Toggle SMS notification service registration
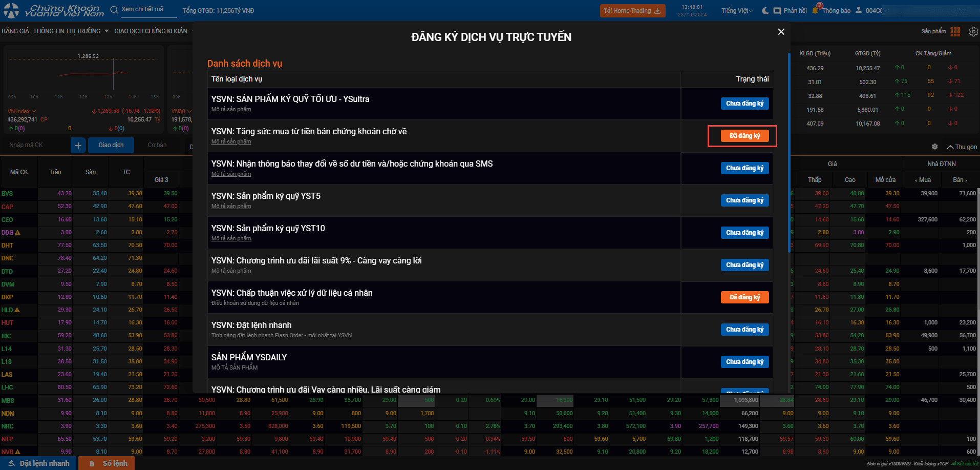Viewport: 980px width, 470px height. (744, 168)
